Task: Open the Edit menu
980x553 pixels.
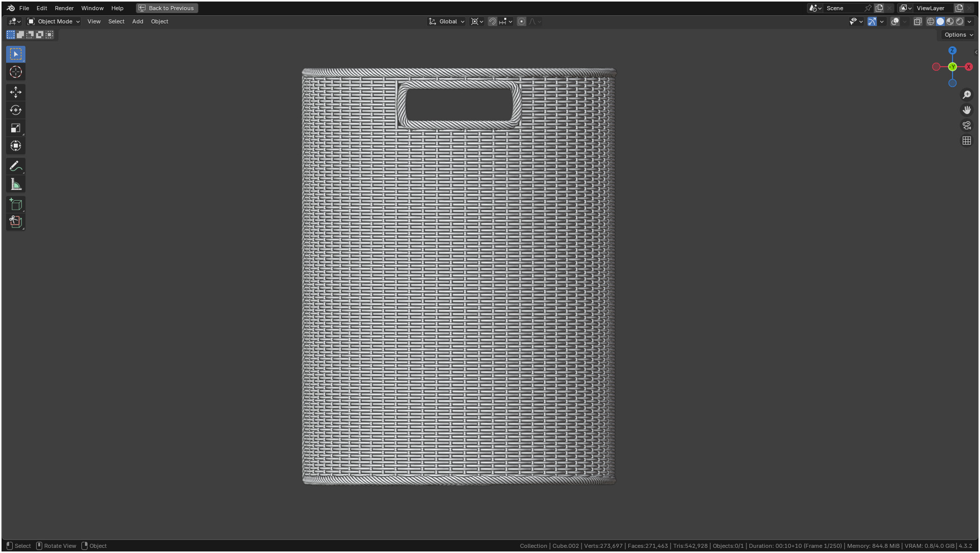Action: (42, 8)
